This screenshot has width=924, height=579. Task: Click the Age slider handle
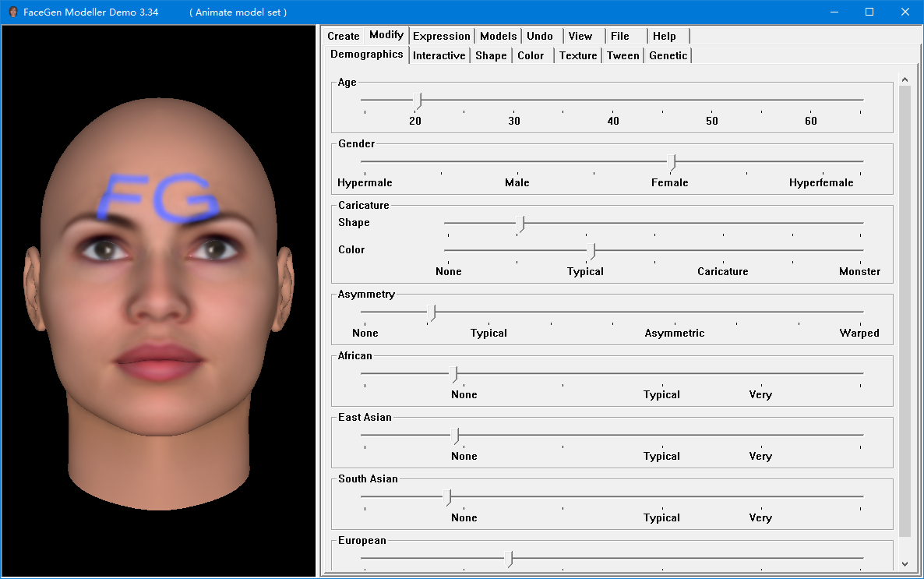click(418, 101)
